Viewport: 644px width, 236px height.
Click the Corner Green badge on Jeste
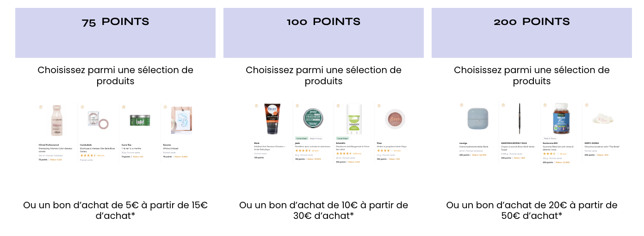click(x=301, y=138)
